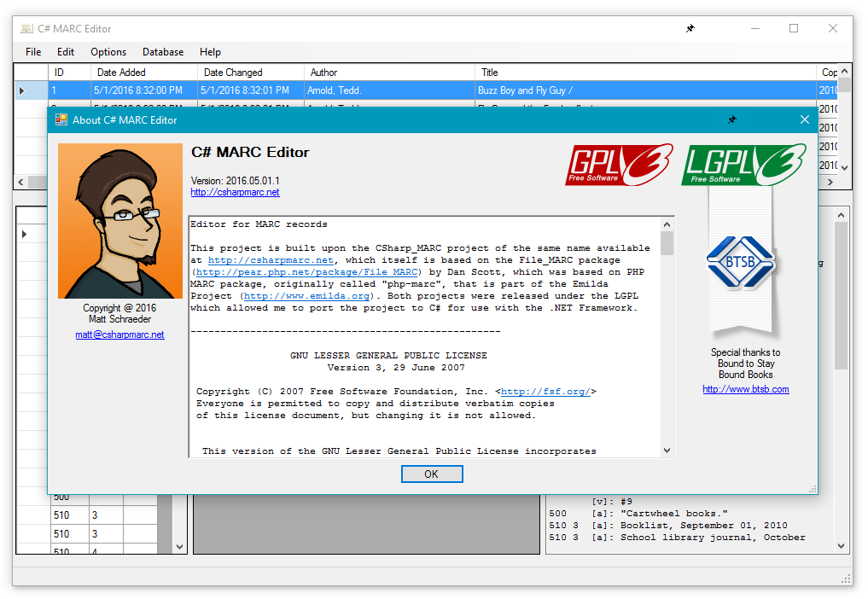This screenshot has width=868, height=599.
Task: Click the fields grid row arrow indicator
Action: click(25, 234)
